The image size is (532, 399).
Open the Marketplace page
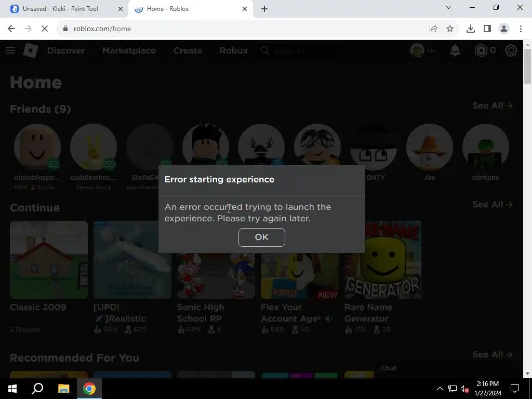click(129, 50)
